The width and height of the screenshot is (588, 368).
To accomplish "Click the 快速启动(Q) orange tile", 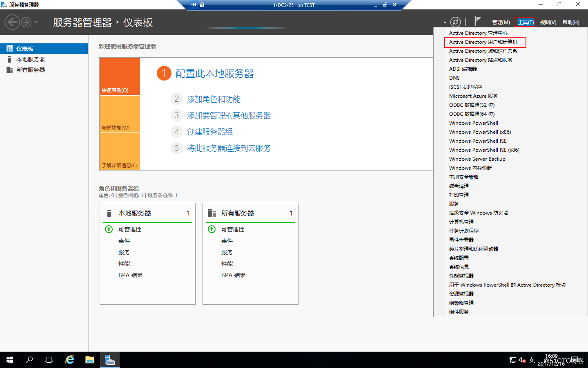I will (x=120, y=76).
